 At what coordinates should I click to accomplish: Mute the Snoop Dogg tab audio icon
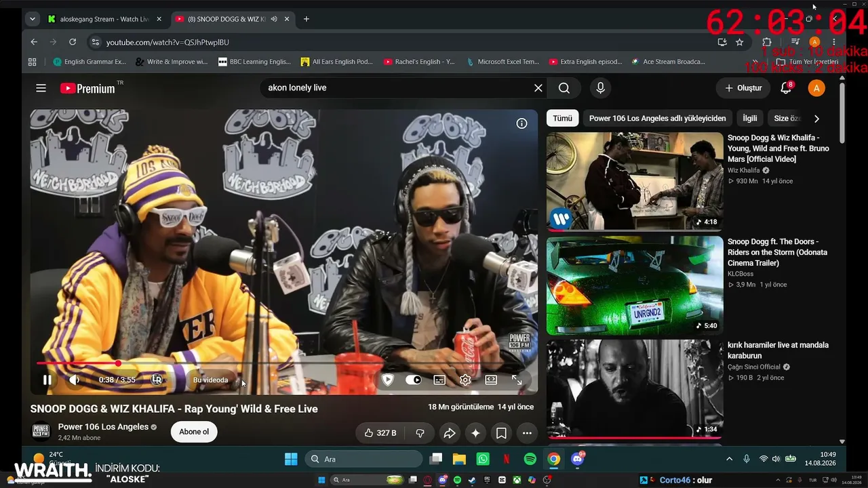pos(274,19)
